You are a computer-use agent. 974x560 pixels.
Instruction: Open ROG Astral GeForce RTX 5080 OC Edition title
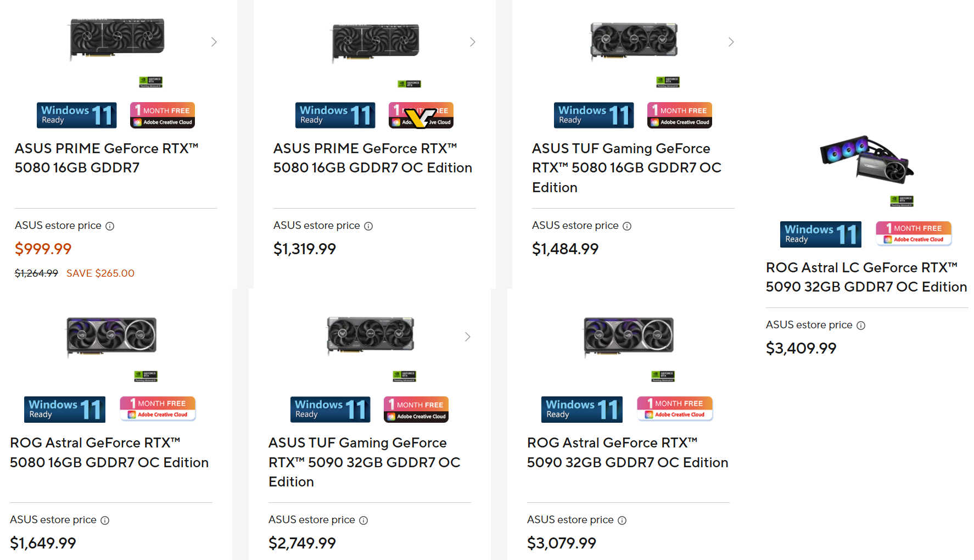pos(109,452)
